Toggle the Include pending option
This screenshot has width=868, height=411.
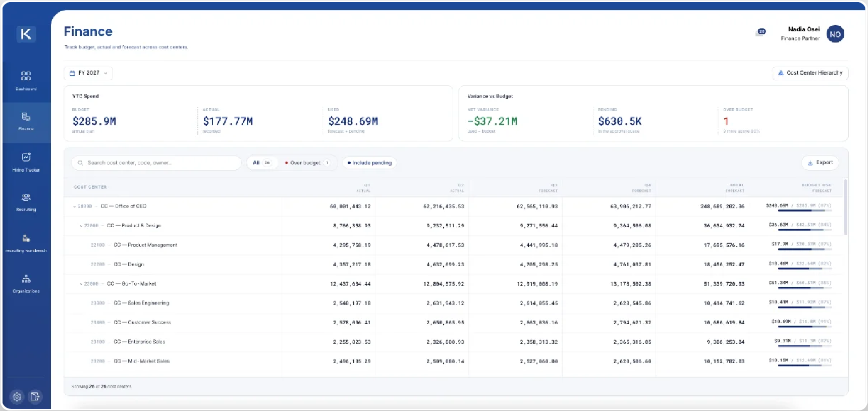tap(369, 163)
